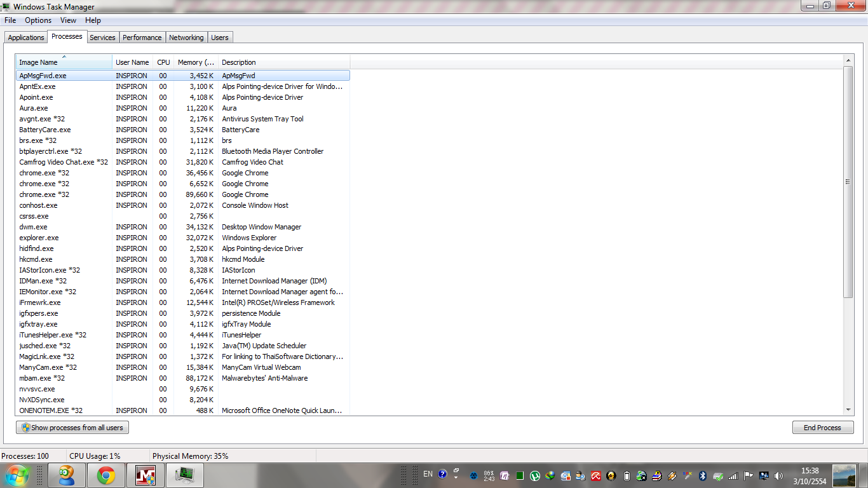This screenshot has height=488, width=868.
Task: Open Malwarebytes from the taskbar
Action: point(146,475)
